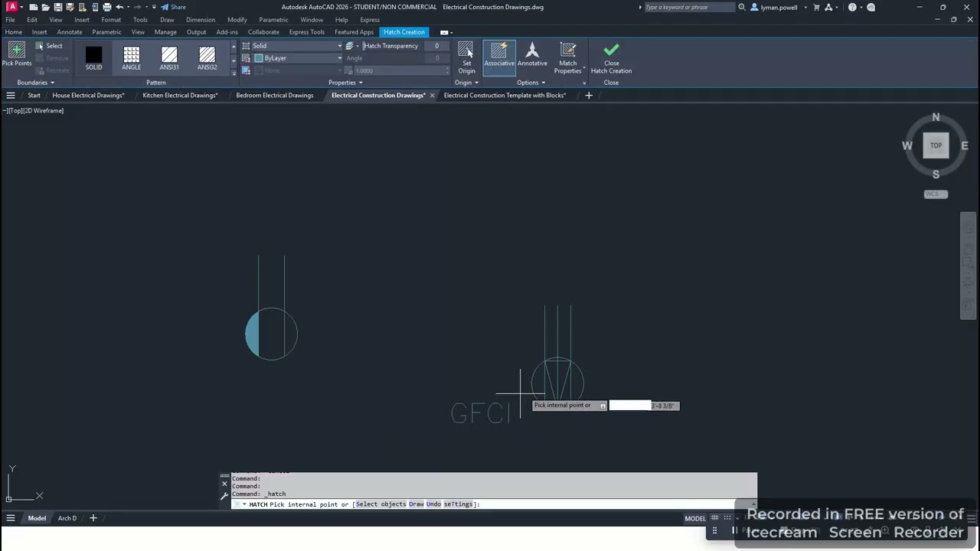Click the seTtings command option
The height and width of the screenshot is (551, 980).
(x=459, y=504)
